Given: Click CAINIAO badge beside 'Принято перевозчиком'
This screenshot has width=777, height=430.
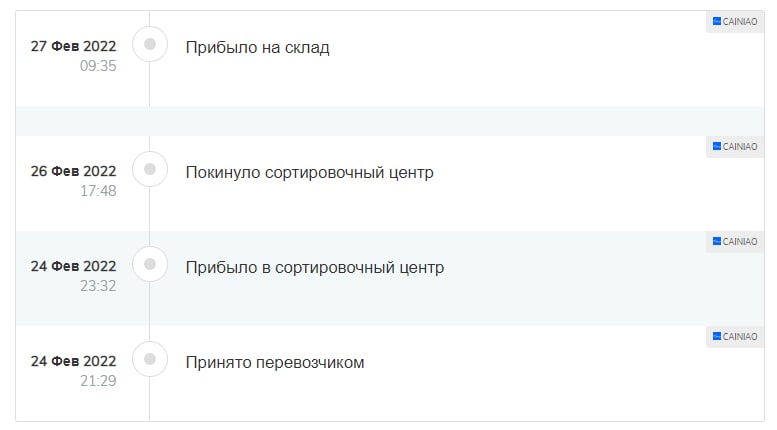Looking at the screenshot, I should click(x=735, y=337).
